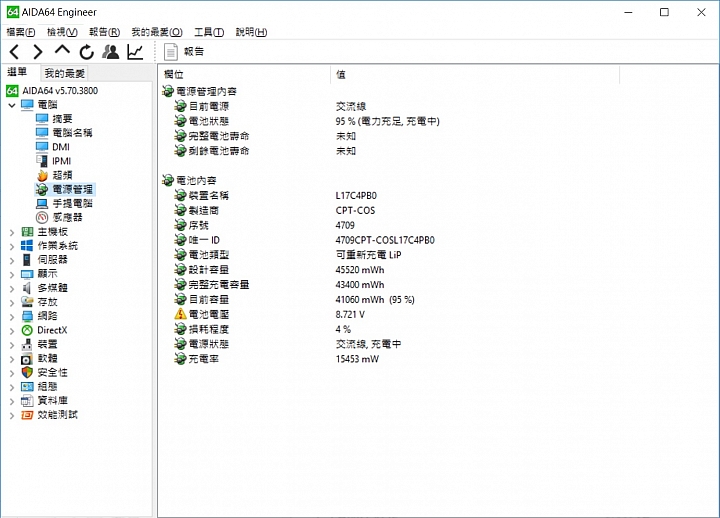Screen dimensions: 720x518
Task: Go up one level with the up arrow icon
Action: click(x=62, y=51)
